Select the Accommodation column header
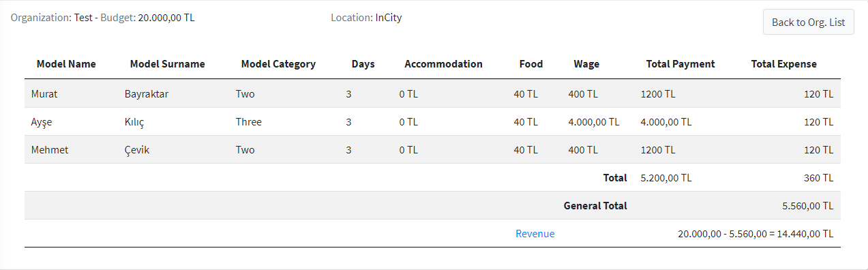Screen dimensions: 868x270 click(x=444, y=64)
